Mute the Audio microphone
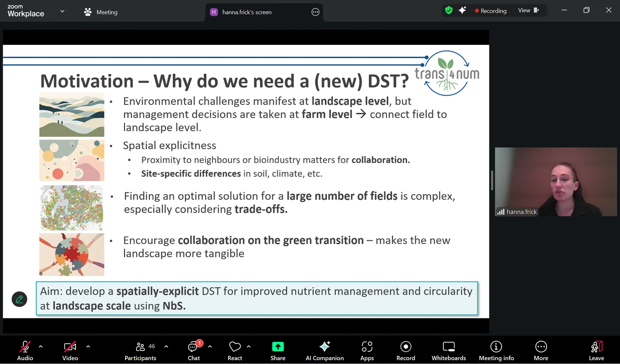The height and width of the screenshot is (364, 620). tap(24, 350)
